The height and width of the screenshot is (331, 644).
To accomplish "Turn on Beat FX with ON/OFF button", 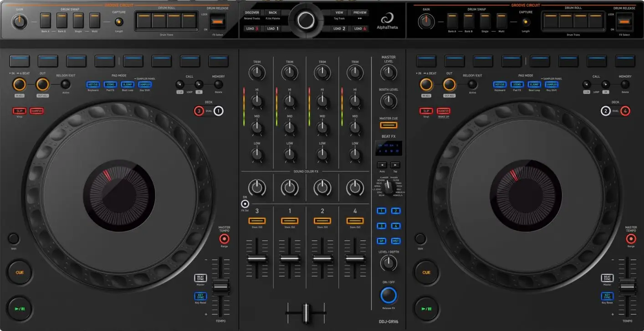I will pos(388,295).
